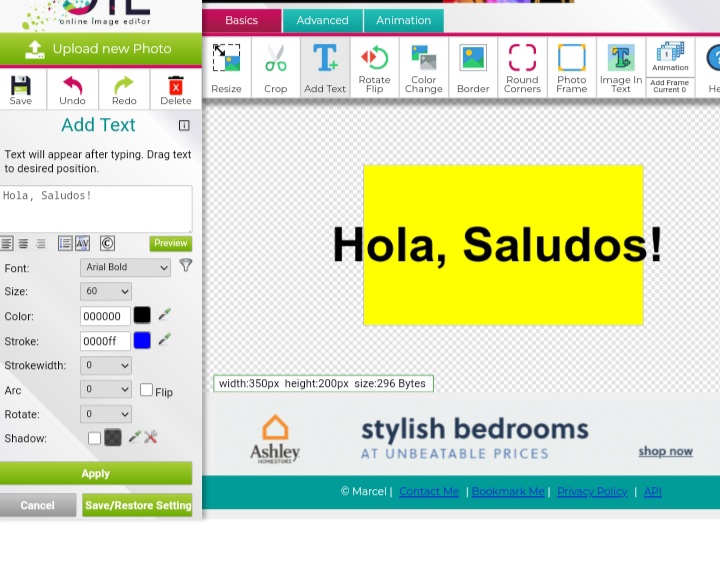Open the Photo Frame tool

571,68
